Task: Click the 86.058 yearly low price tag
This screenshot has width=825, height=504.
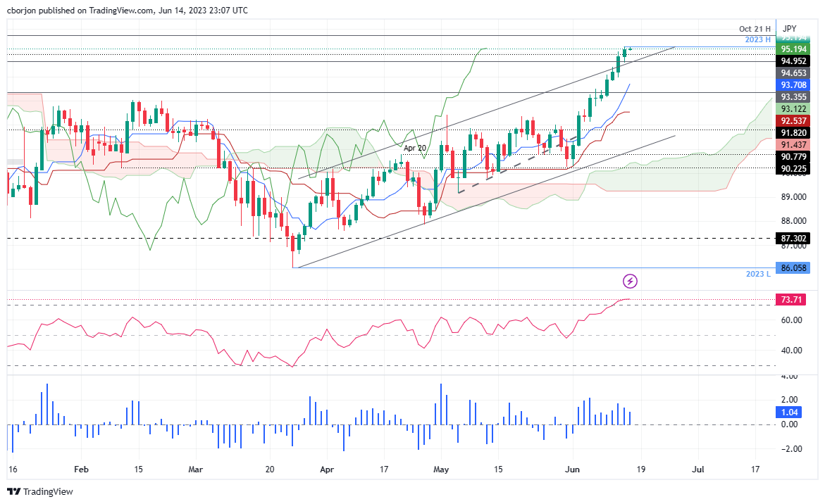Action: (793, 267)
